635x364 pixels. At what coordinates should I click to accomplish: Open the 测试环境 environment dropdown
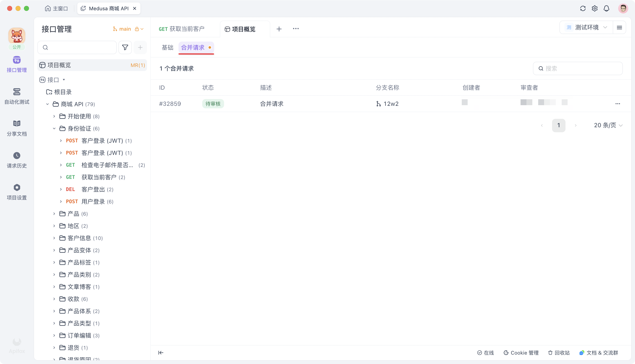pos(586,27)
